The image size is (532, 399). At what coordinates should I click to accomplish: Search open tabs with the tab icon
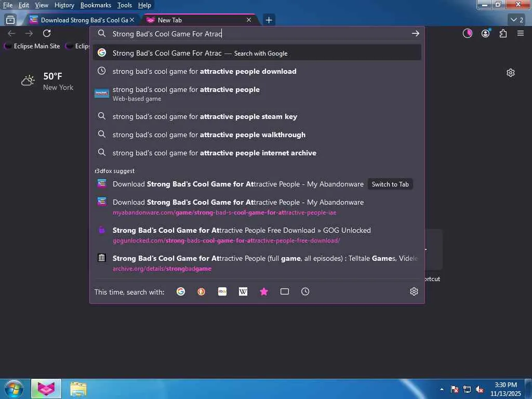[285, 291]
